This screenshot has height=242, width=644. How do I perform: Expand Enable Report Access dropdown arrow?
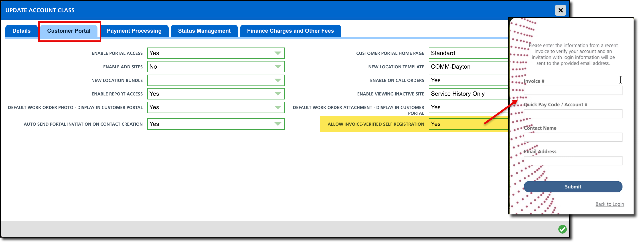(x=277, y=94)
